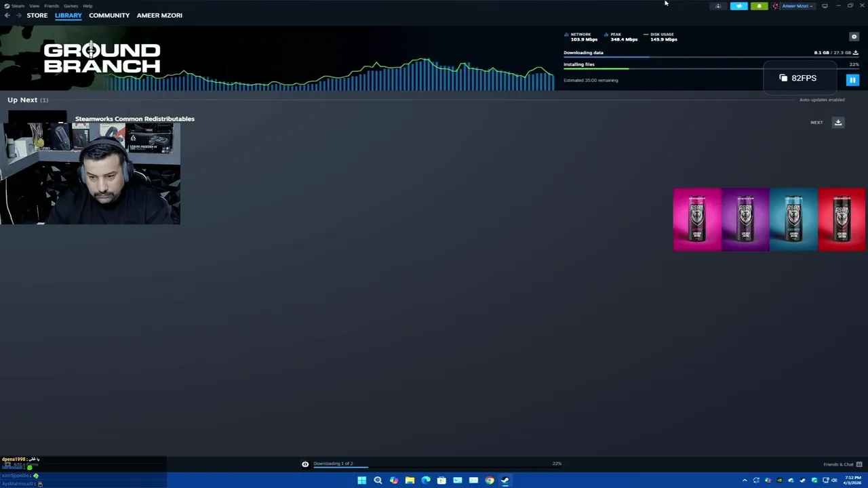Show hidden system tray icons

pos(745,481)
